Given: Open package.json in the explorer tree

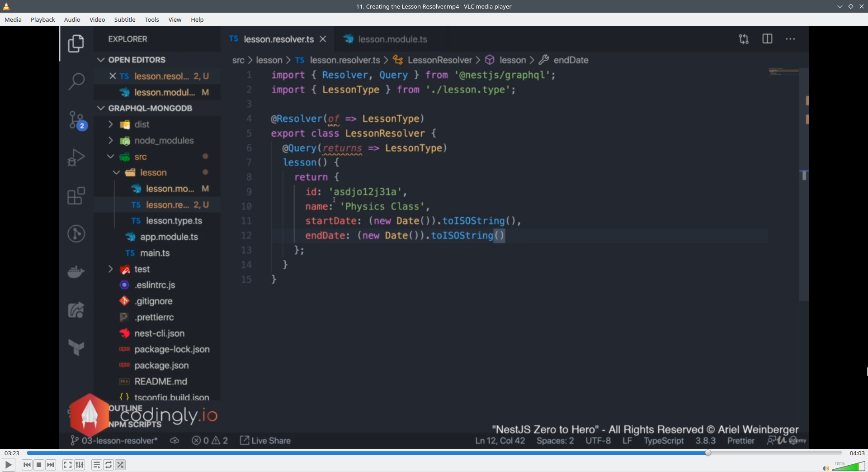Looking at the screenshot, I should click(161, 366).
